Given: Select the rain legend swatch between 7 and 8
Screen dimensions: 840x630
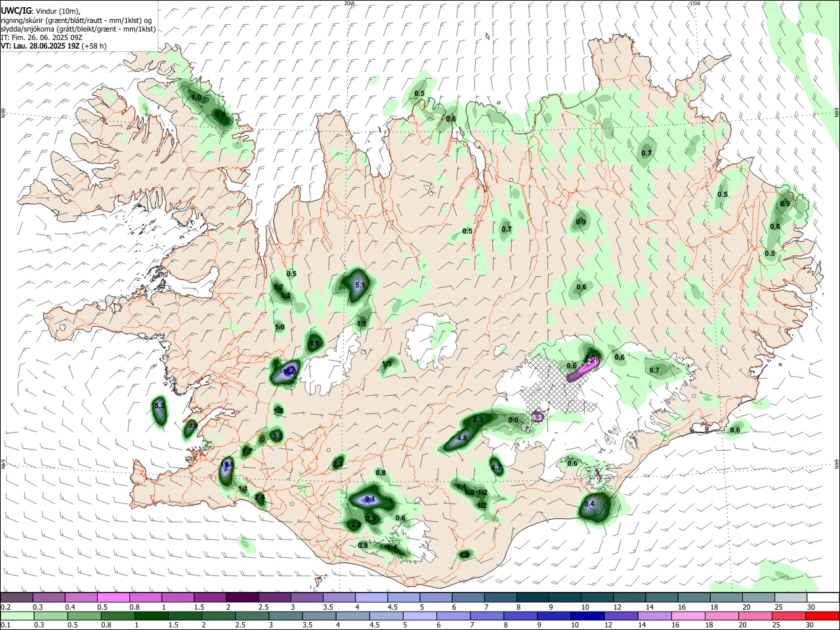Looking at the screenshot, I should [487, 616].
